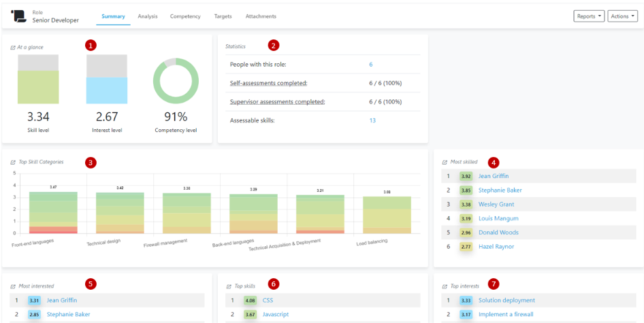This screenshot has height=323, width=644.
Task: Open the Solution deployment interest link
Action: point(506,300)
